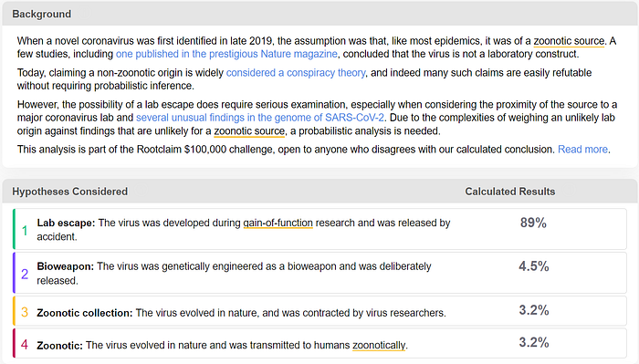
Task: Click the Calculated Results column header
Action: pyautogui.click(x=509, y=192)
